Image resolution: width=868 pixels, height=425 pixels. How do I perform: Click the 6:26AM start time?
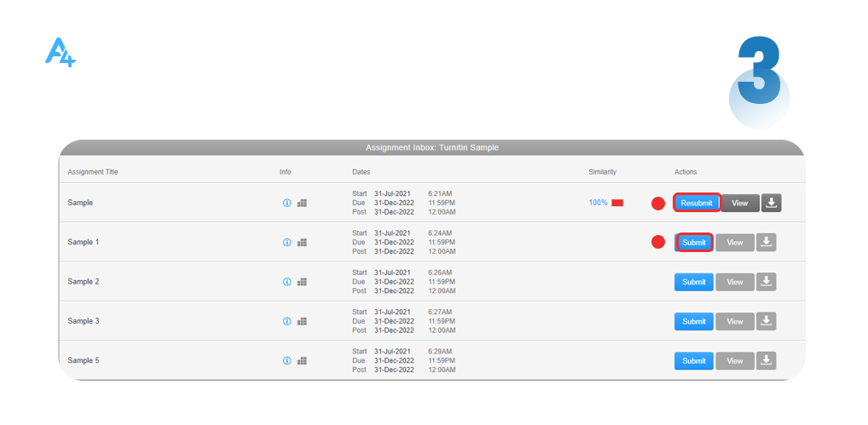440,273
